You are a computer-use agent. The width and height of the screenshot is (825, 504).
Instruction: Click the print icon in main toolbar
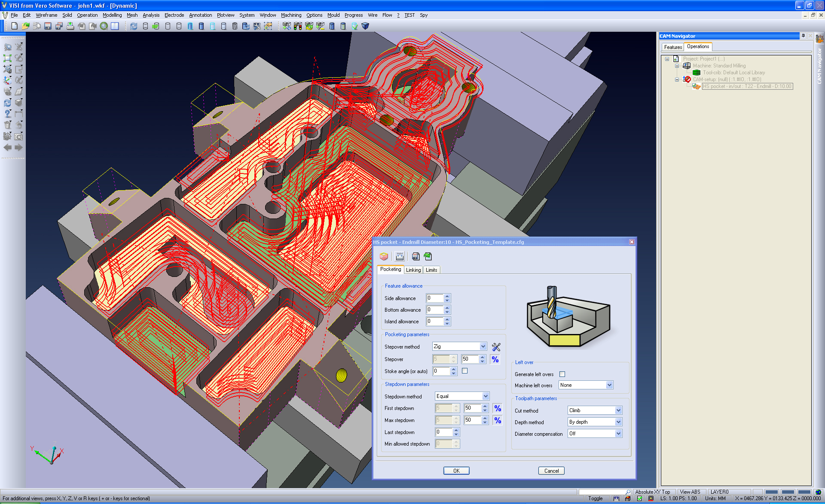click(x=70, y=26)
